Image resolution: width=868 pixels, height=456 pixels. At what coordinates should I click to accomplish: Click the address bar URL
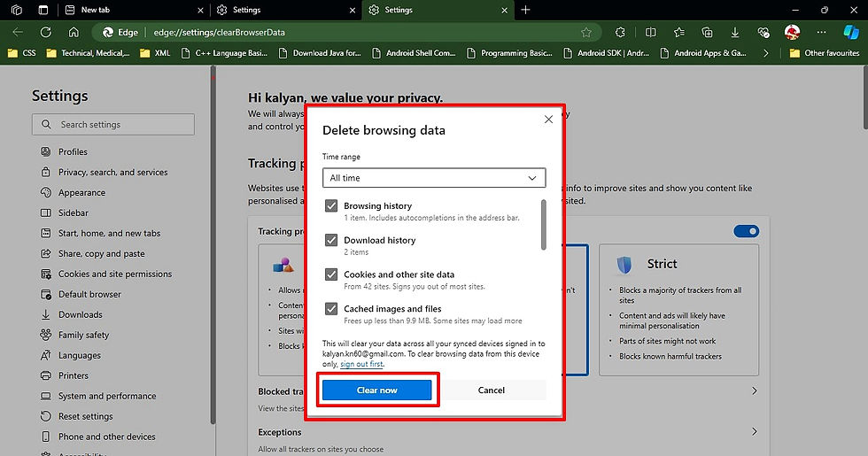tap(220, 33)
